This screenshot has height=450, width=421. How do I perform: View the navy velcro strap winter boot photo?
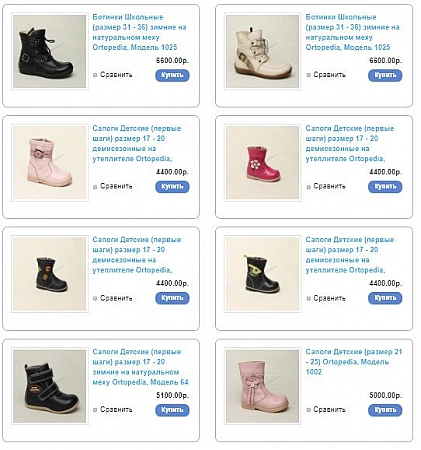point(50,386)
